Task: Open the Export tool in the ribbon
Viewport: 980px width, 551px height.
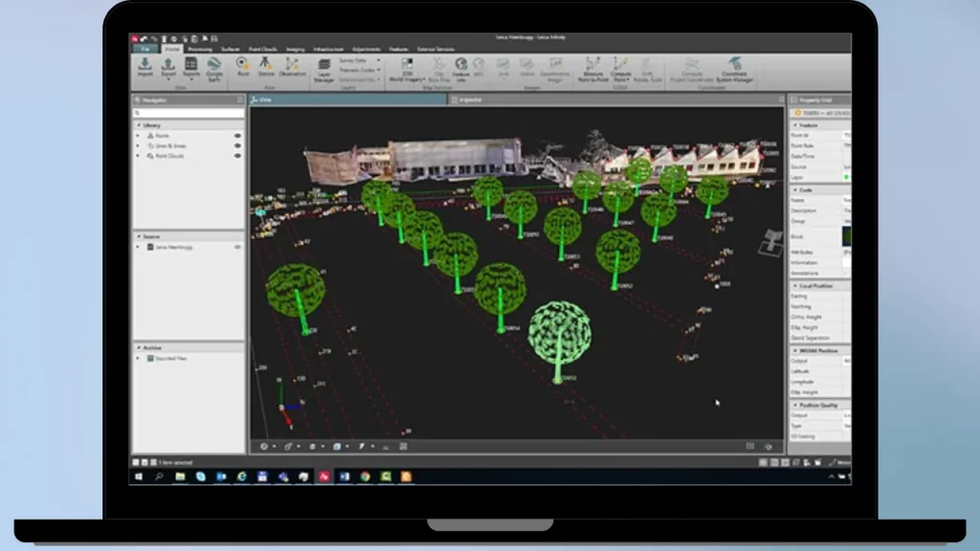Action: (168, 67)
